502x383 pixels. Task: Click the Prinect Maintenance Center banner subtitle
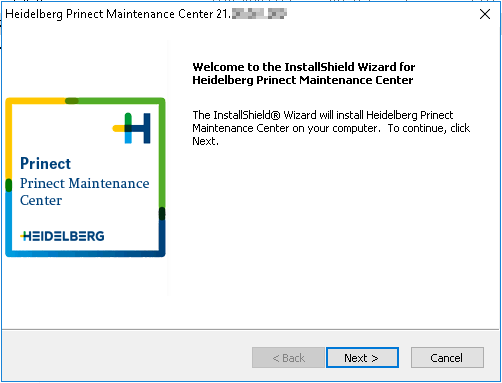85,192
